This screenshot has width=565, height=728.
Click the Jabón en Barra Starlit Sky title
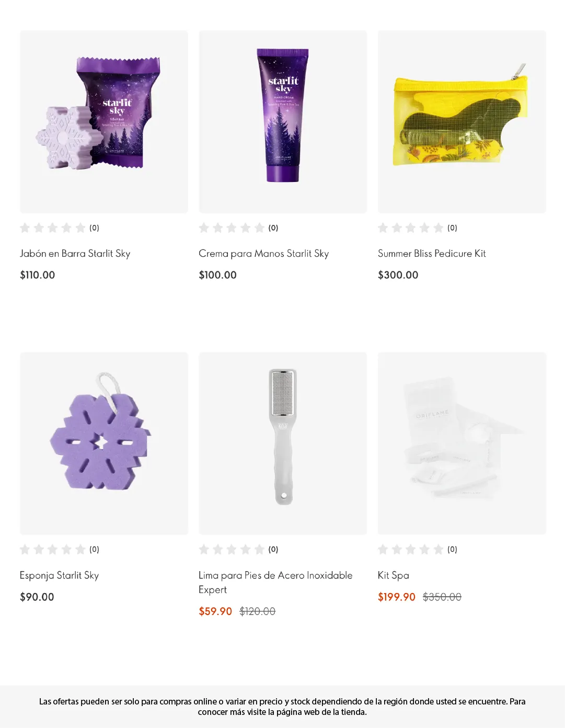75,254
